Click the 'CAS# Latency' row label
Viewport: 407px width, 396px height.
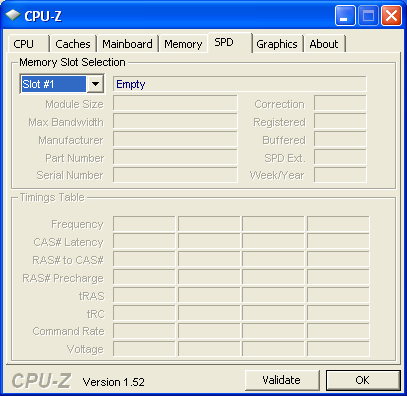click(x=69, y=242)
